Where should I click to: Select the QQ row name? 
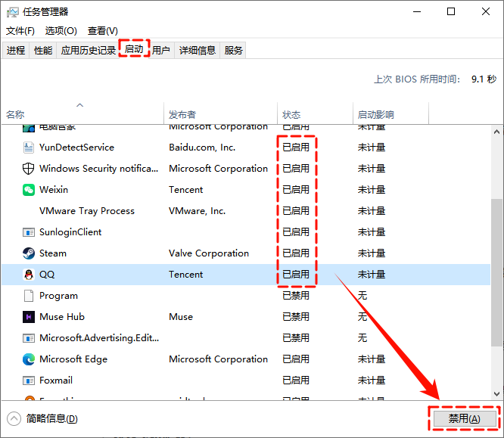[47, 275]
